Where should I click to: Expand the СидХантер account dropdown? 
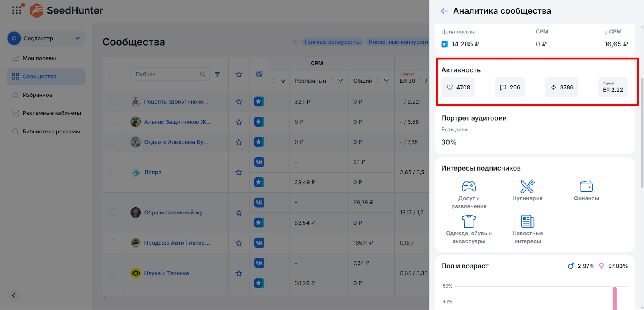78,38
